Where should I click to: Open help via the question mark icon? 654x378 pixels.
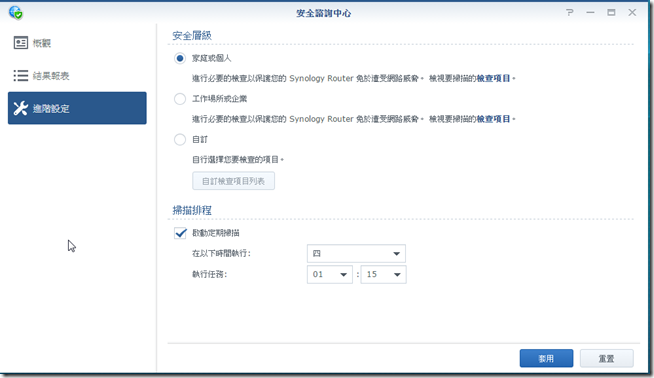pyautogui.click(x=570, y=13)
